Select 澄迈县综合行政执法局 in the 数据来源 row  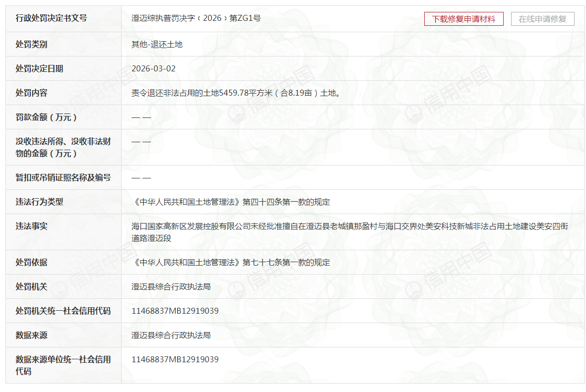point(171,336)
